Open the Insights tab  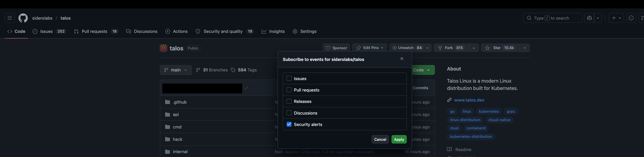click(x=273, y=31)
